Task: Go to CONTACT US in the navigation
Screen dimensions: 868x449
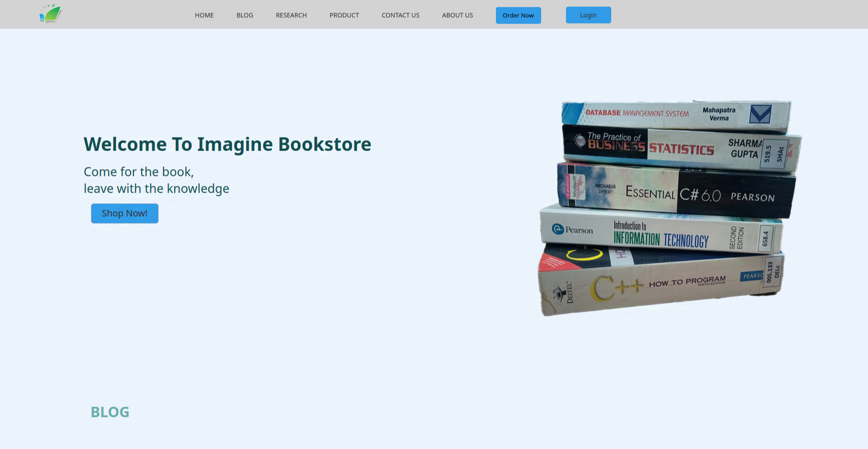Action: click(x=401, y=15)
